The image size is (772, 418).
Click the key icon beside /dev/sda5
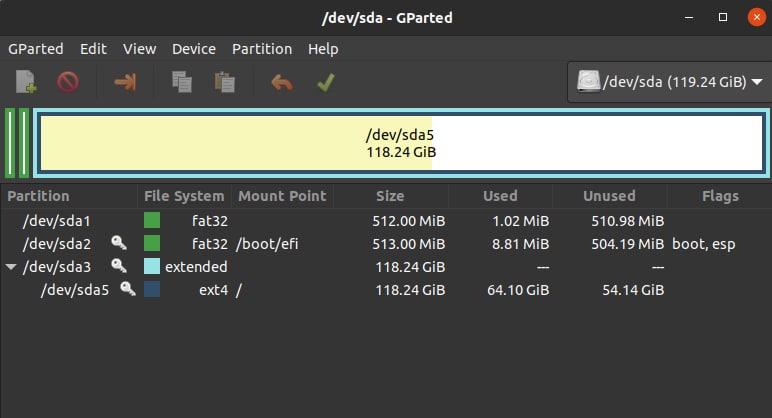coord(128,290)
